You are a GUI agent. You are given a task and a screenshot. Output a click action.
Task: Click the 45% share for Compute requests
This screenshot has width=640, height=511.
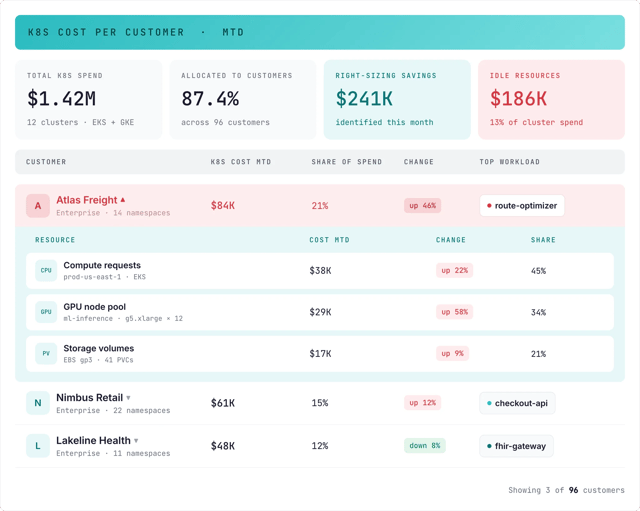[538, 271]
